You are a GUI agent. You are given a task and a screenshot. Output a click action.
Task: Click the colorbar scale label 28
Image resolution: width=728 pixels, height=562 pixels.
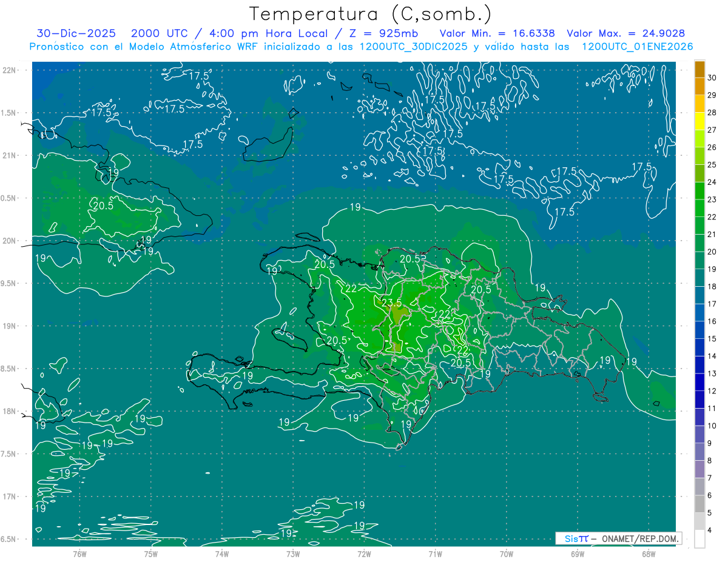pos(712,112)
